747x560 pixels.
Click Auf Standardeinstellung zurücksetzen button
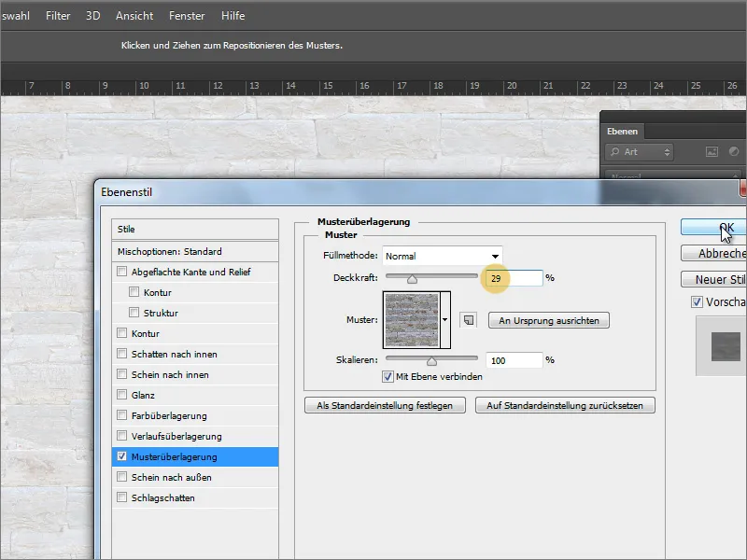pyautogui.click(x=565, y=406)
